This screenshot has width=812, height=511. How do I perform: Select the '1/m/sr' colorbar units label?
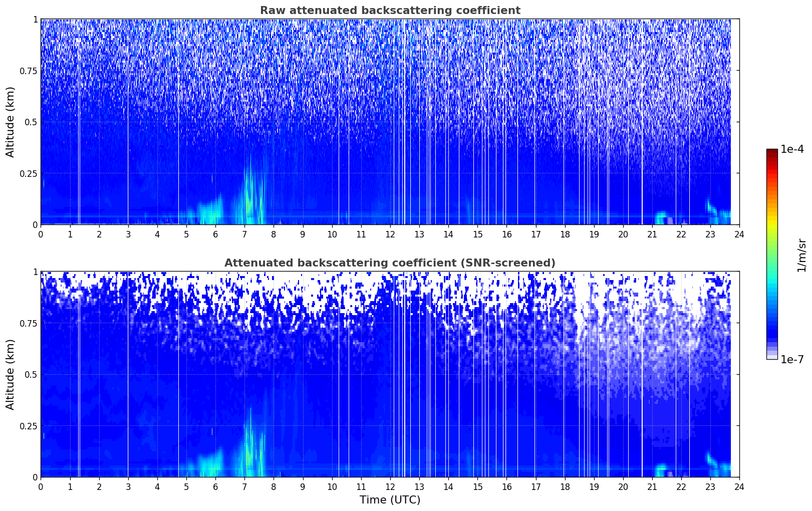pos(801,255)
